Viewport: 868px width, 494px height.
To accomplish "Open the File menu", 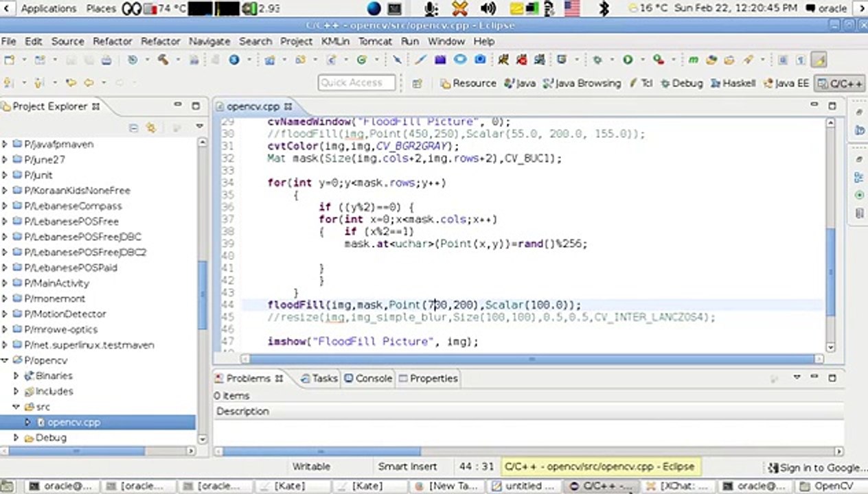I will click(8, 41).
